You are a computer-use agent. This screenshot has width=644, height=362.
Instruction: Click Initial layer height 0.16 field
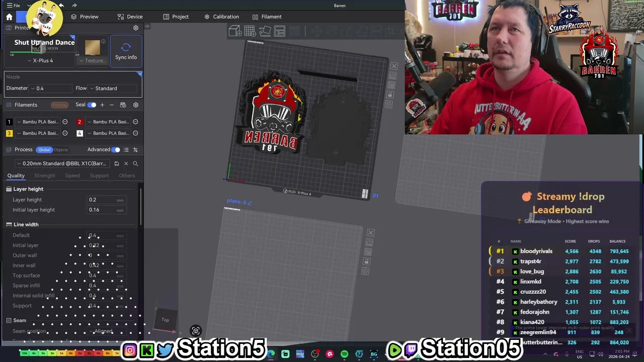106,210
